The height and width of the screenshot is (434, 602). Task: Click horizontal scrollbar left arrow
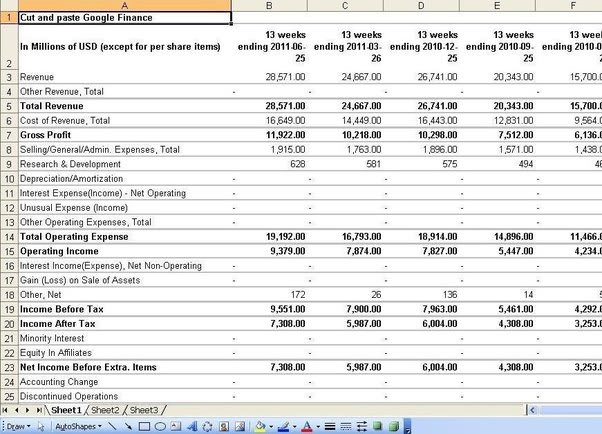[532, 410]
